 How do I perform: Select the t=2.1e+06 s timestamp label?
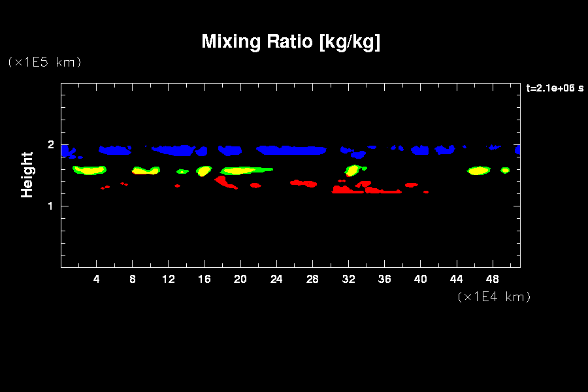[554, 88]
